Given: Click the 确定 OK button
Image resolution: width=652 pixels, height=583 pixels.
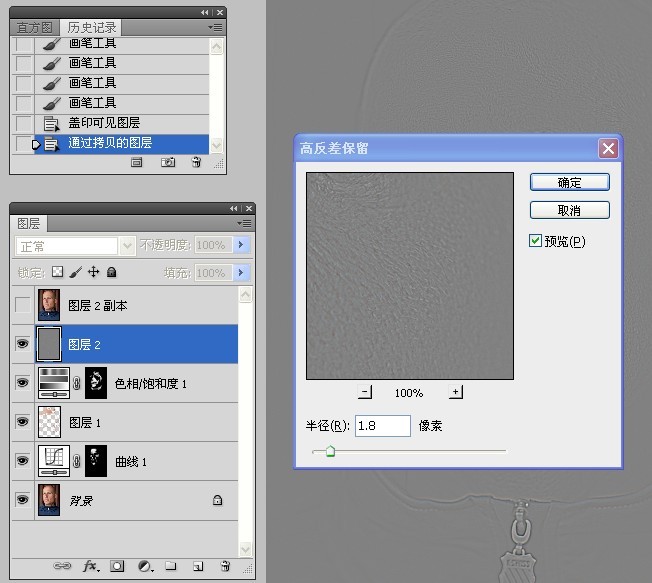Looking at the screenshot, I should 569,183.
